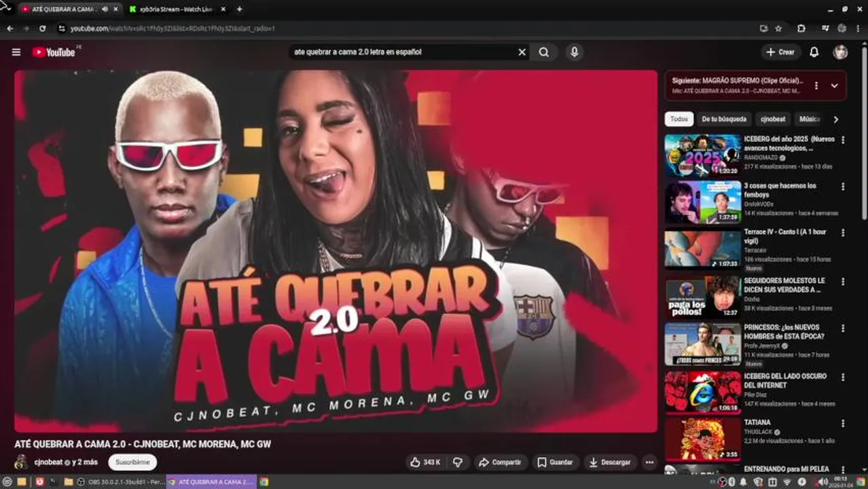868x489 pixels.
Task: Mute the tab via speaker icon
Action: (105, 9)
